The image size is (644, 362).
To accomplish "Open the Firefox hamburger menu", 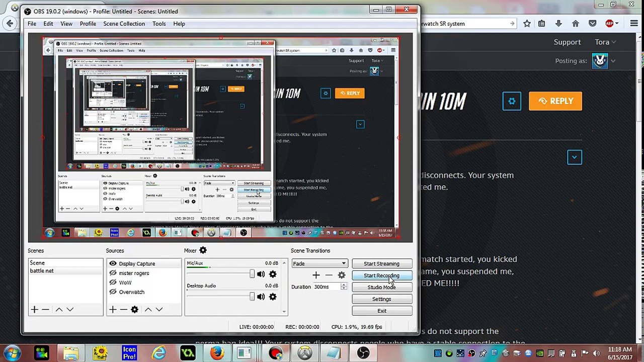I will [x=634, y=24].
